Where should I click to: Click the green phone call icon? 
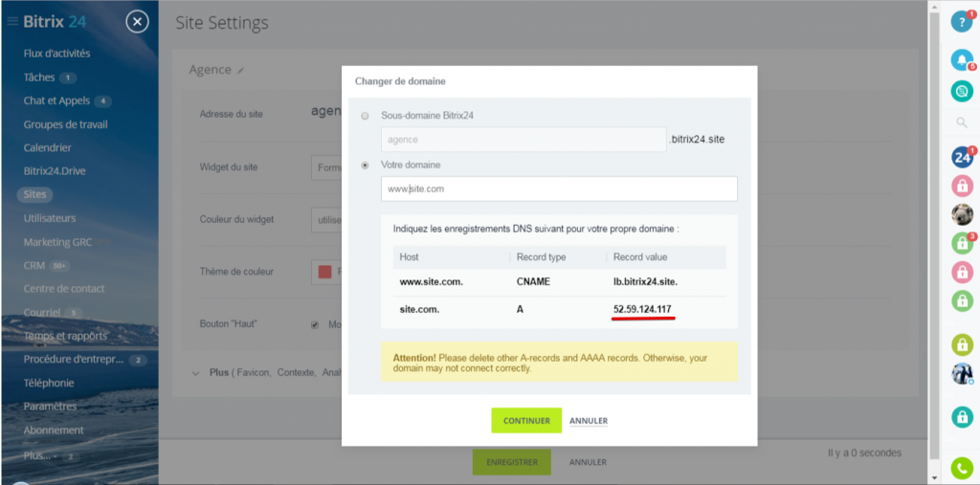(962, 468)
